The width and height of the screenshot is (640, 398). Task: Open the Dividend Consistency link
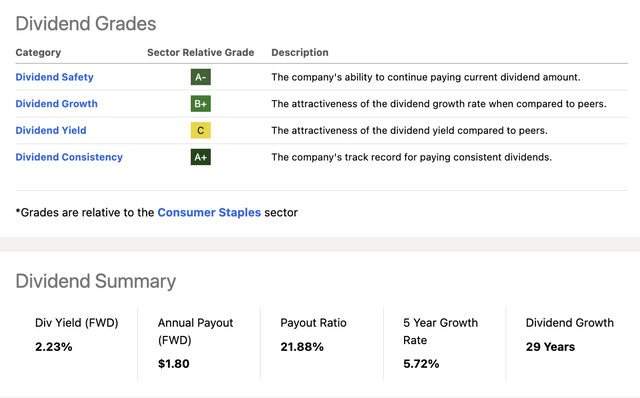click(69, 157)
